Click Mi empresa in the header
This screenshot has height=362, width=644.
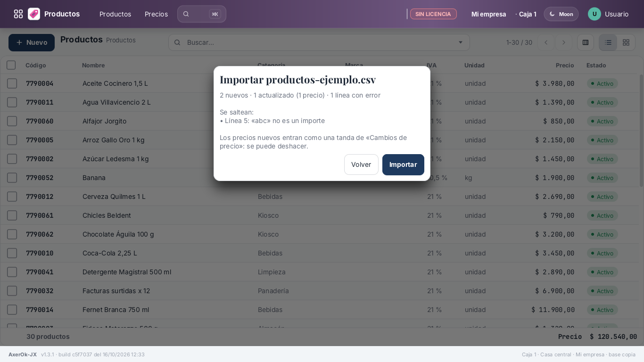[489, 14]
